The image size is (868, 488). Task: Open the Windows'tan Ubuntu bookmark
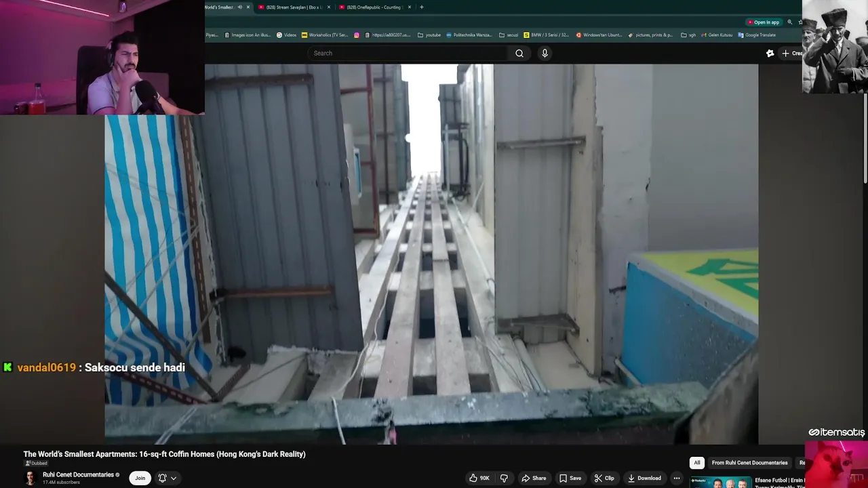click(x=599, y=35)
